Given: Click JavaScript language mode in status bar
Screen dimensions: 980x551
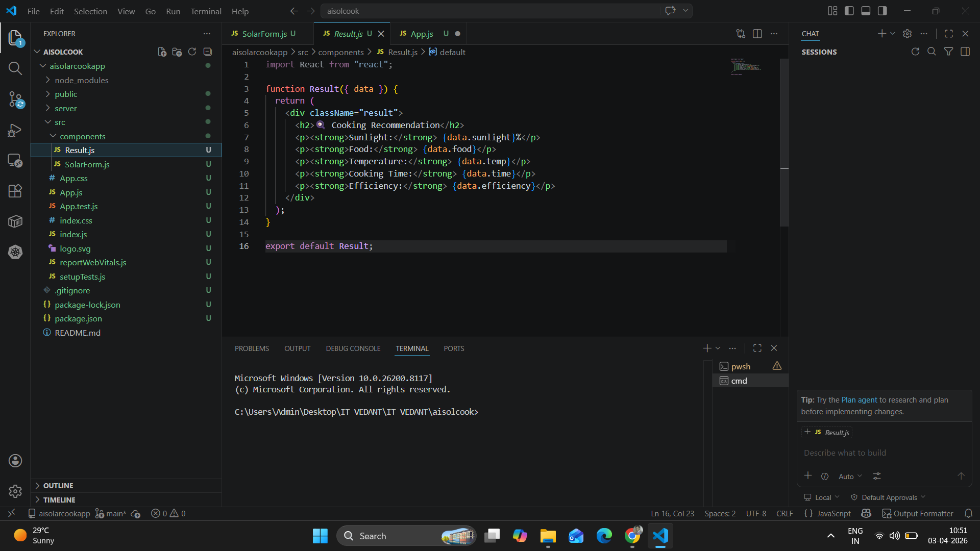Looking at the screenshot, I should [x=834, y=514].
